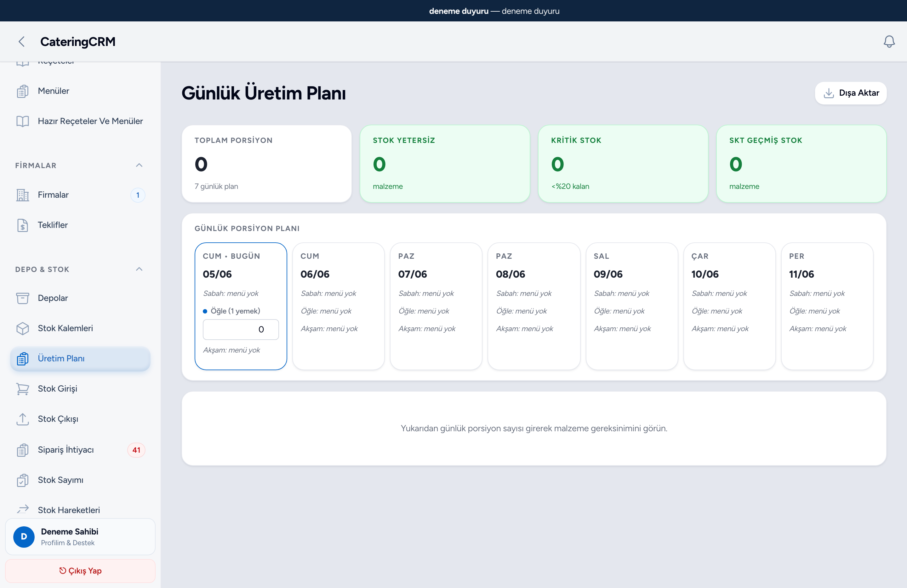
Task: Open notifications via the bell icon
Action: [889, 42]
